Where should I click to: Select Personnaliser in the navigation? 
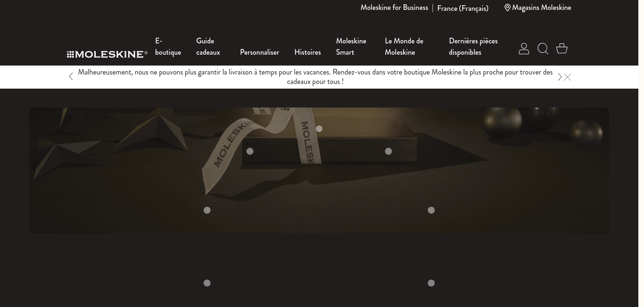pos(259,52)
